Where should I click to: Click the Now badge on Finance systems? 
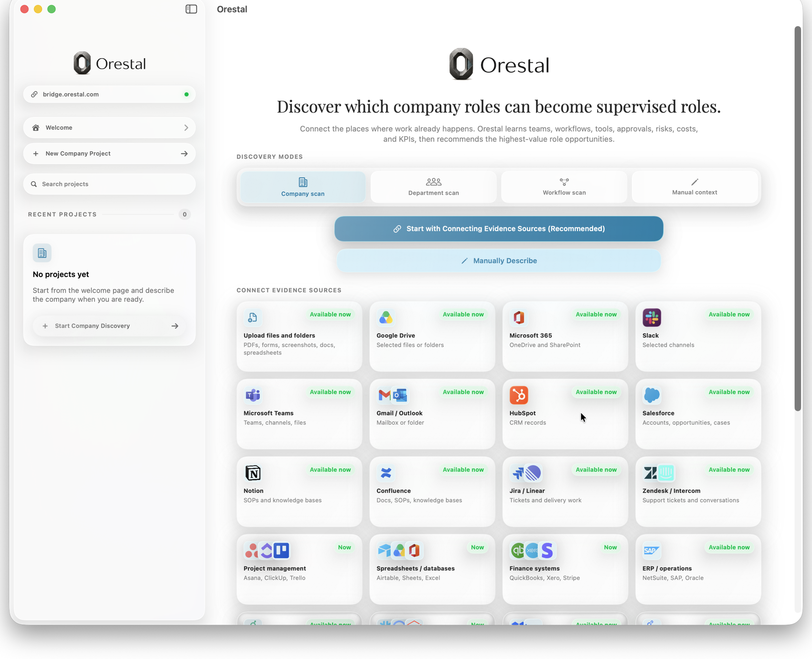coord(610,547)
